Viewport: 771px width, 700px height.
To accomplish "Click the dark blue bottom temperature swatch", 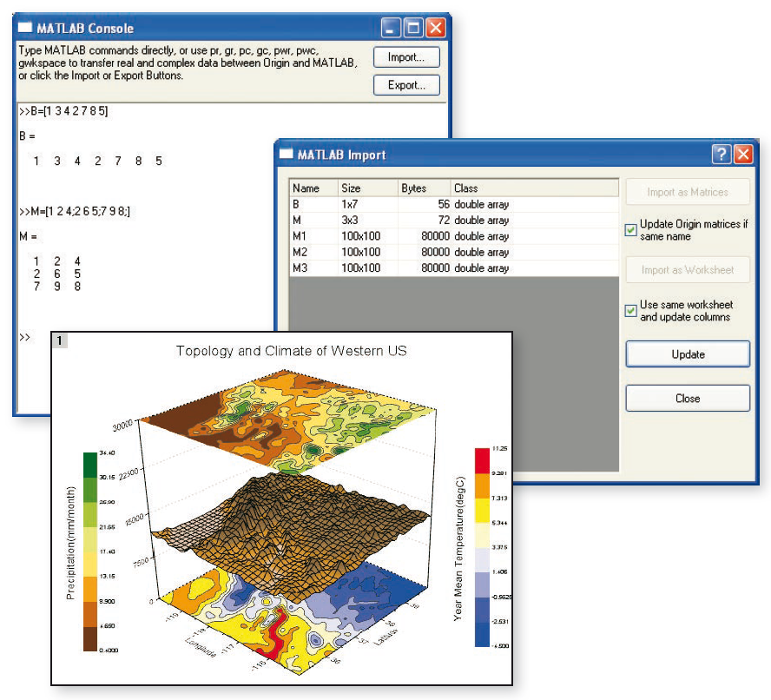I will tap(482, 634).
